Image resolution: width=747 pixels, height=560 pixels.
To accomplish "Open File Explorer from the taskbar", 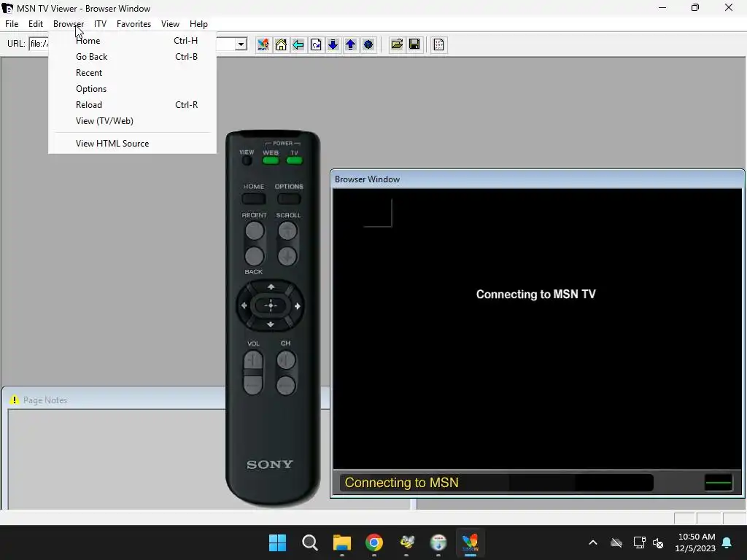I will pyautogui.click(x=341, y=542).
